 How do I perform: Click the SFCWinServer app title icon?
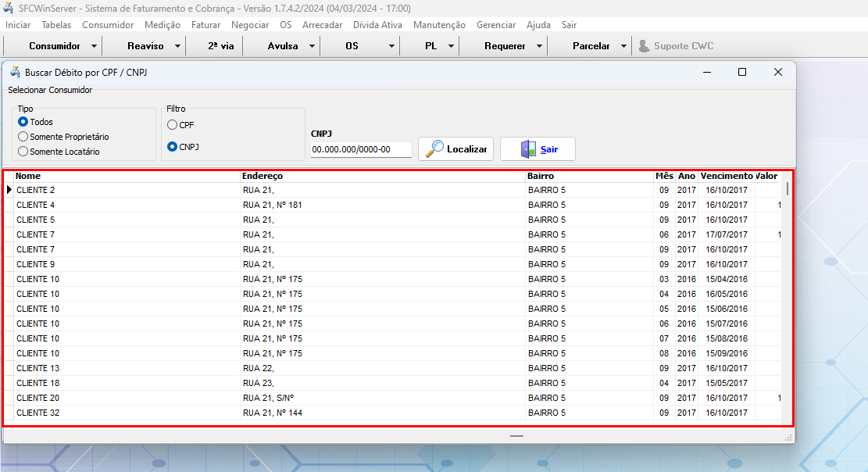coord(9,9)
